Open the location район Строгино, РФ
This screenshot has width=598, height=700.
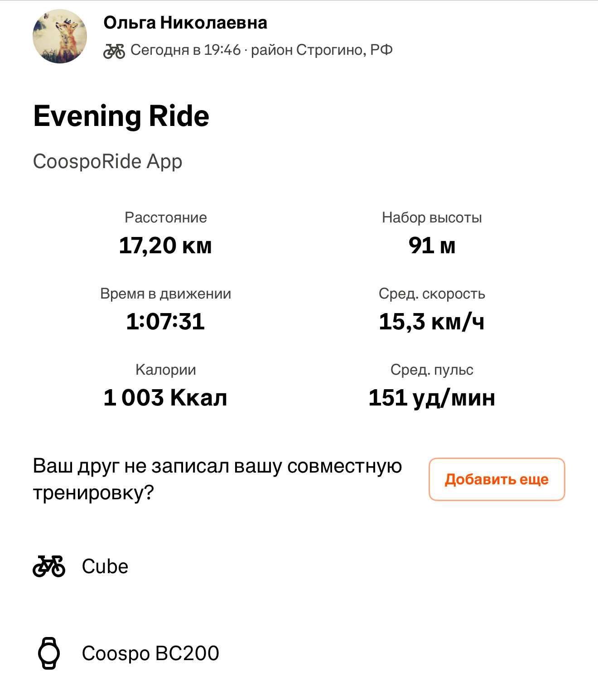click(x=322, y=50)
